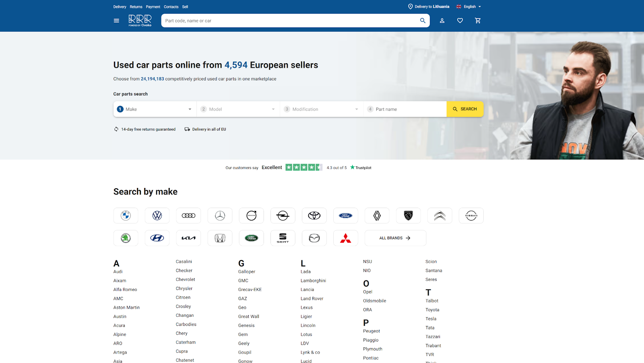Open the Lamborghini make link
644x363 pixels.
coord(313,281)
